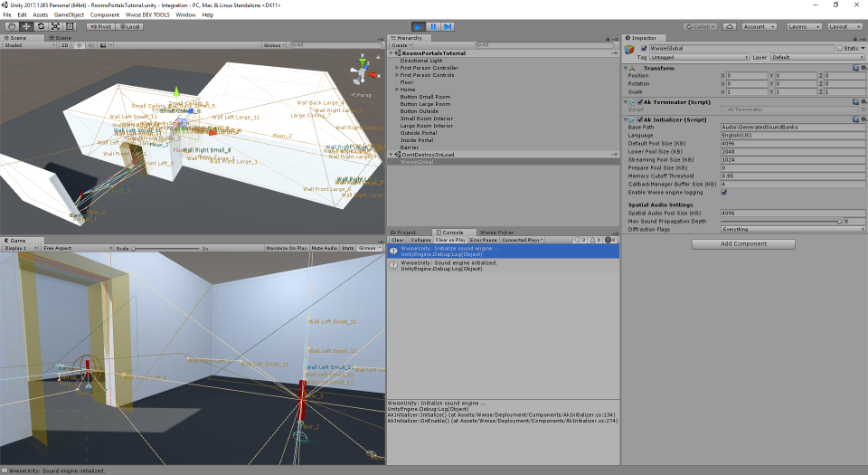Select the Rotate tool

click(40, 26)
